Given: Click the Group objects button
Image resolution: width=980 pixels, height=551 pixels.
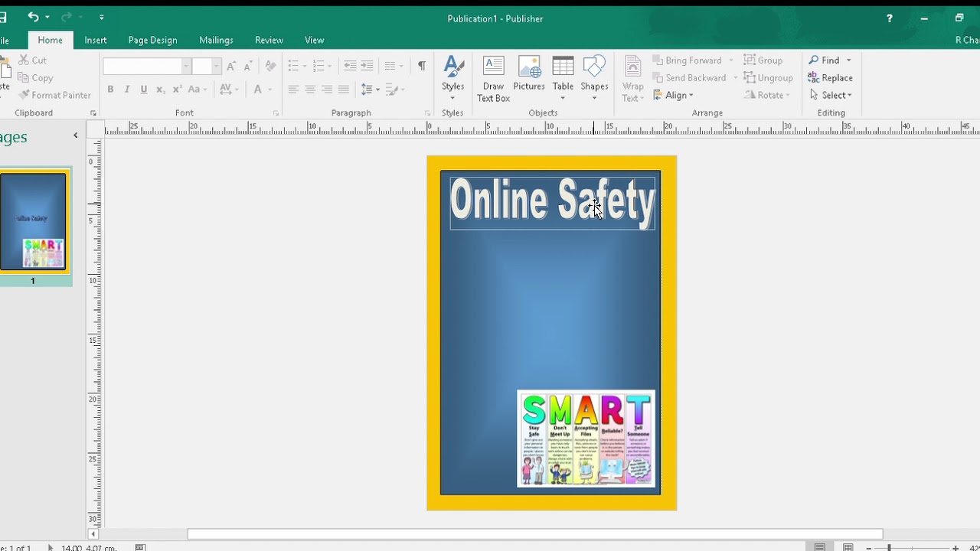Looking at the screenshot, I should (x=763, y=60).
